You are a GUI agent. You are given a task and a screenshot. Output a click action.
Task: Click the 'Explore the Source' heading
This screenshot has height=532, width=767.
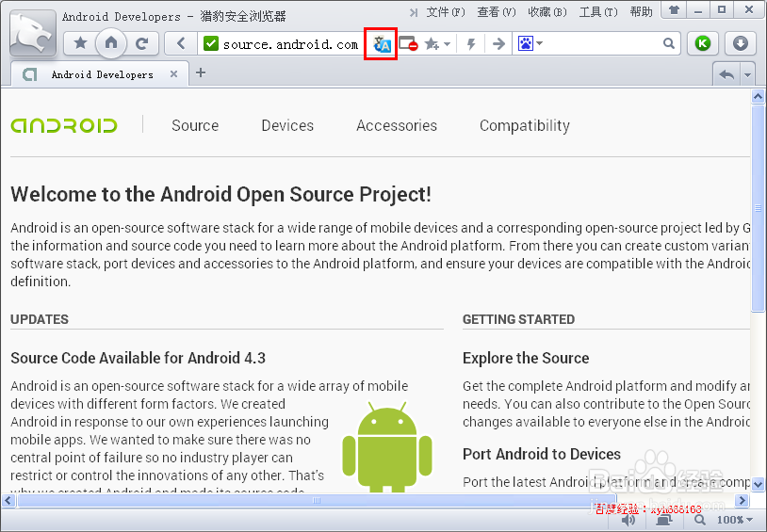526,358
